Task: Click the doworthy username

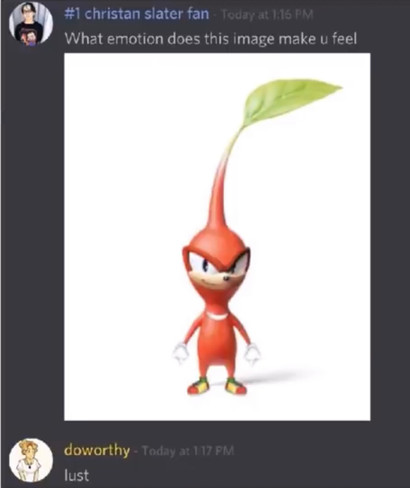Action: click(x=97, y=450)
